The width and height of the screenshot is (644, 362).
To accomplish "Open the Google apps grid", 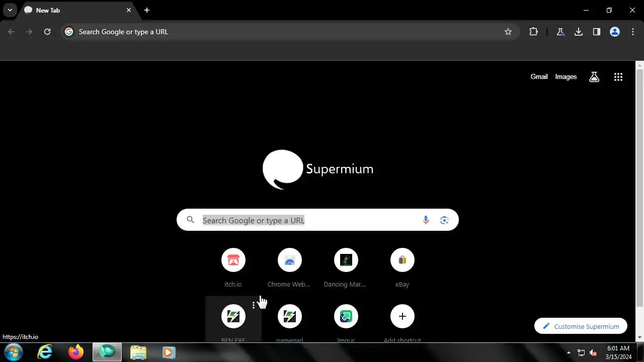I will coord(618,77).
